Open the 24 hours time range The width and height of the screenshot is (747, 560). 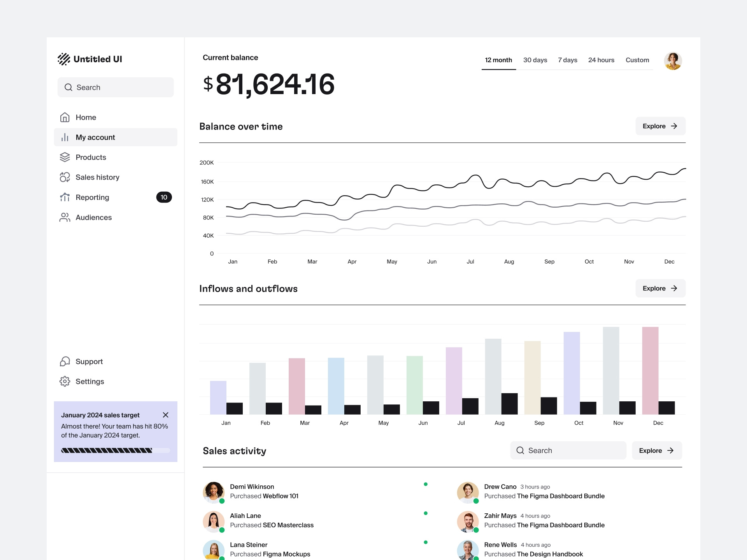(601, 60)
